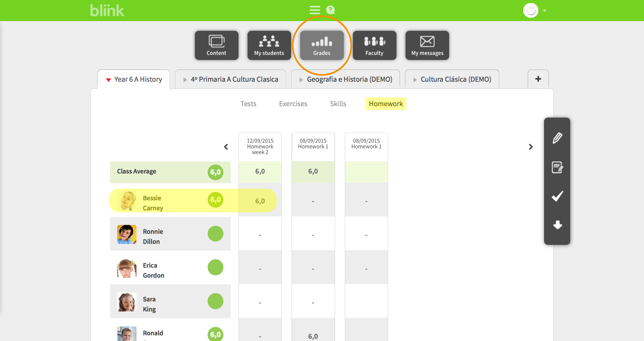This screenshot has width=644, height=341.
Task: Open user avatar dropdown menu
Action: (x=535, y=11)
